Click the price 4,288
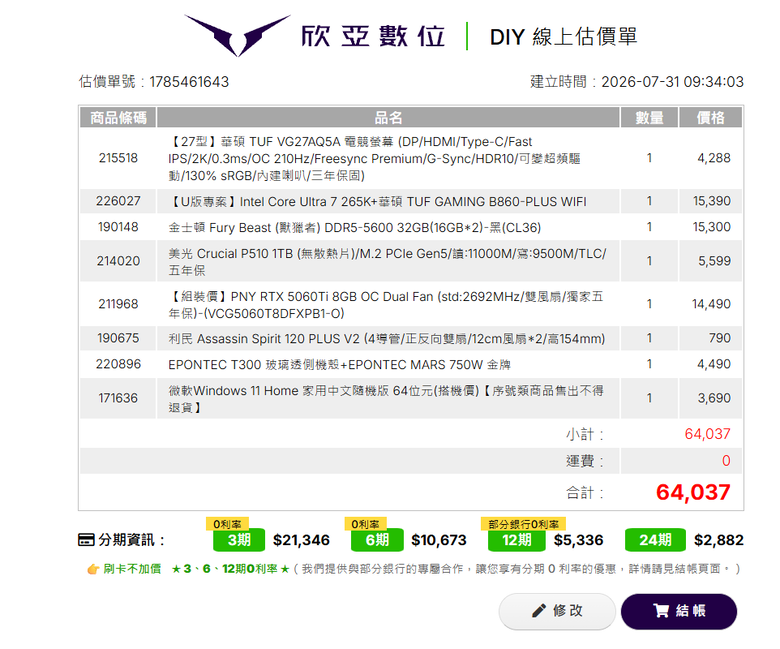 [x=714, y=158]
